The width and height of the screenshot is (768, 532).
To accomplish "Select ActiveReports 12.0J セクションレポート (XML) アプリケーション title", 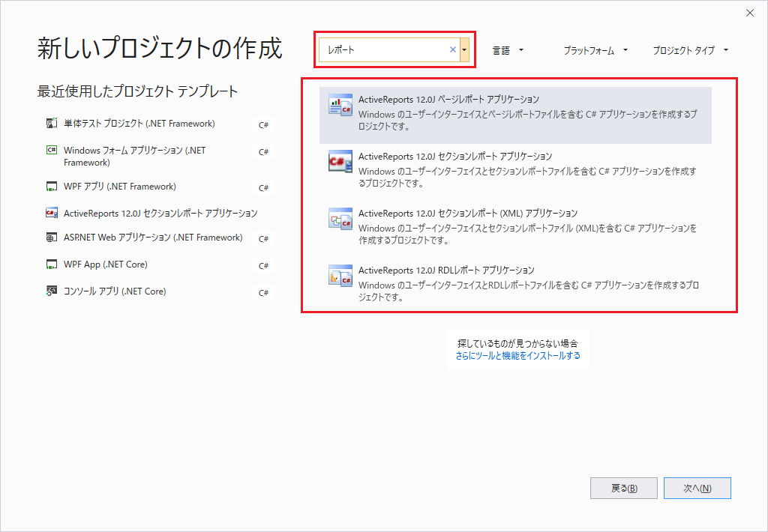I will click(468, 214).
